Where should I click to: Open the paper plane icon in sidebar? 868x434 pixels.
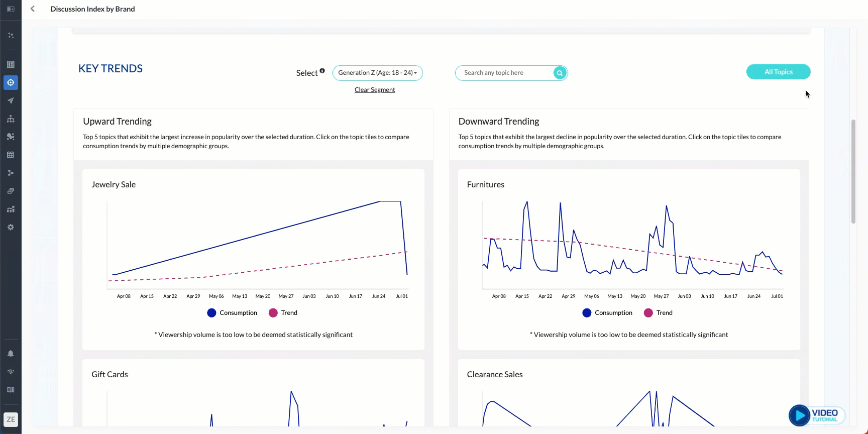click(11, 100)
